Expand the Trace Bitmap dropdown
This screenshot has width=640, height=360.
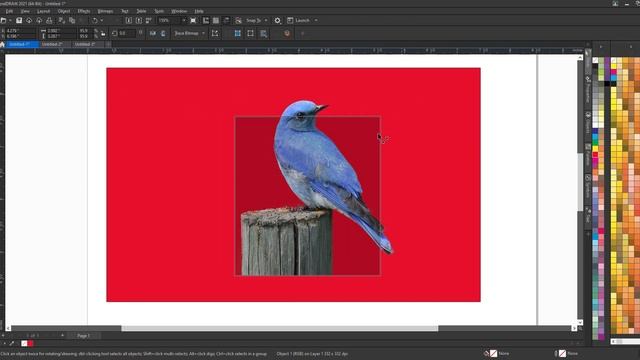click(x=203, y=33)
